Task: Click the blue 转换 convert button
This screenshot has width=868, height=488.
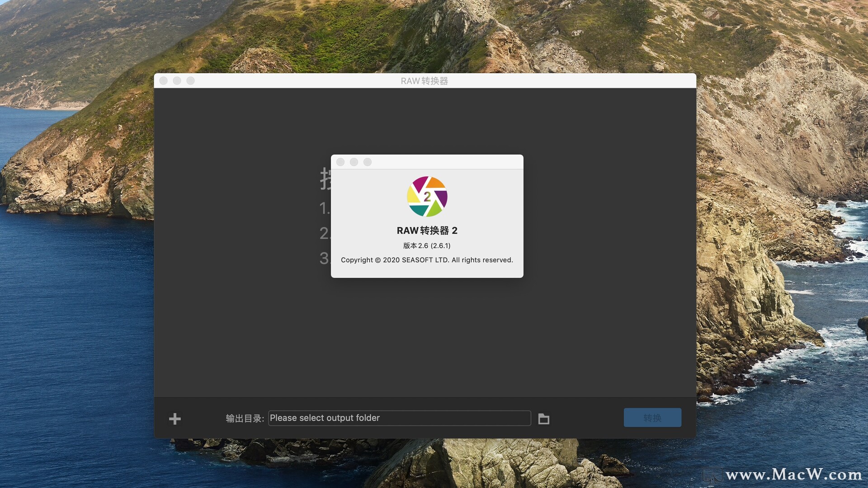Action: 652,418
